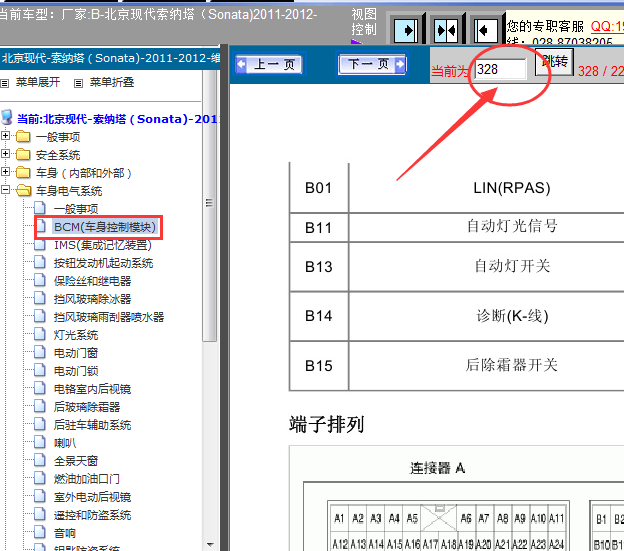Expand the 安全系统 folder node
Viewport: 624px width, 551px height.
tap(5, 154)
